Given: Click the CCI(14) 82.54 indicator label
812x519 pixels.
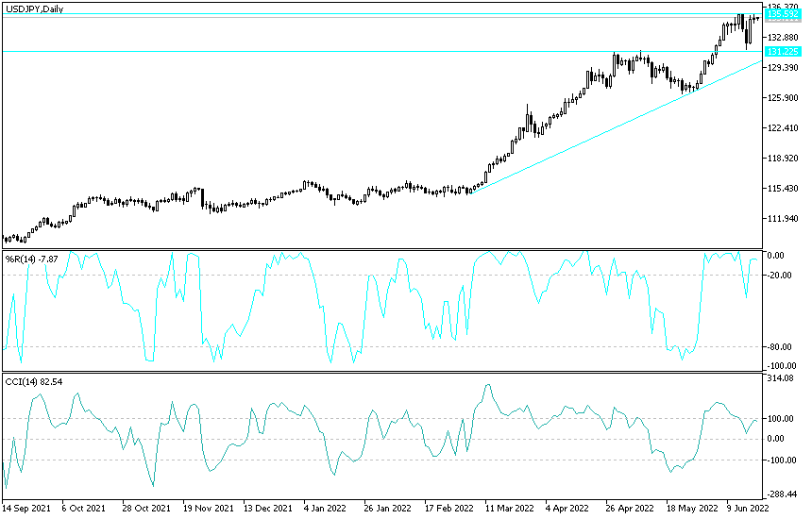Looking at the screenshot, I should click(x=34, y=382).
